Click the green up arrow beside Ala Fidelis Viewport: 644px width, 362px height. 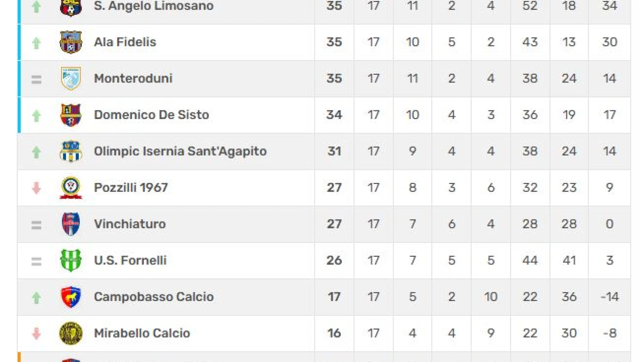pos(36,43)
